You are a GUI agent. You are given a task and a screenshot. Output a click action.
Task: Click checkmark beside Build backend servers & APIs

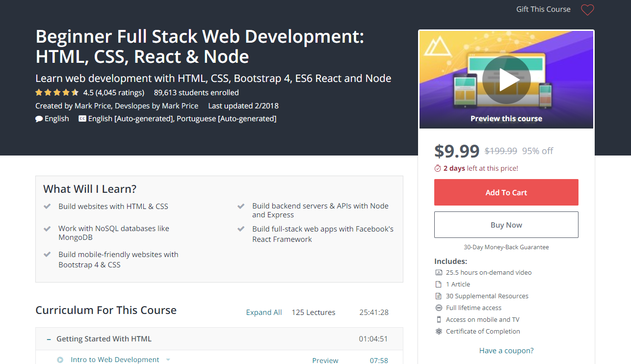(x=241, y=207)
